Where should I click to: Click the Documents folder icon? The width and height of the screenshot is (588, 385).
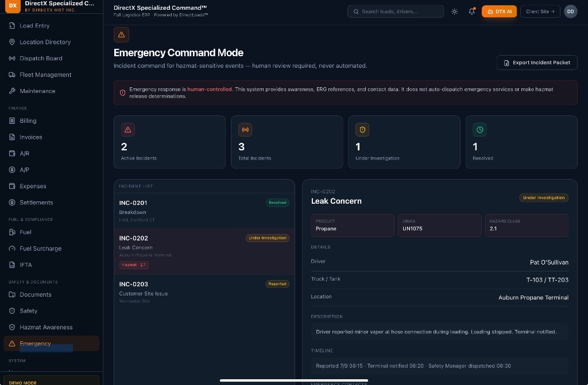pyautogui.click(x=12, y=295)
